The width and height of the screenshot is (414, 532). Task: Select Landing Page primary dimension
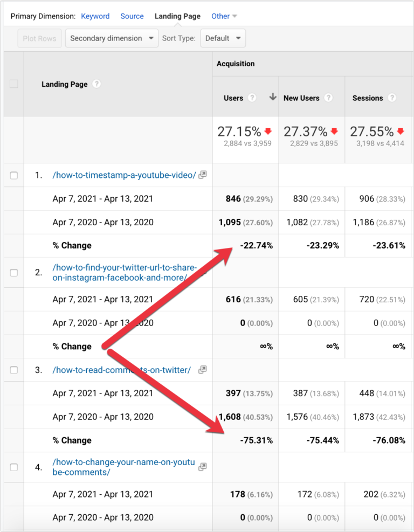[x=177, y=16]
